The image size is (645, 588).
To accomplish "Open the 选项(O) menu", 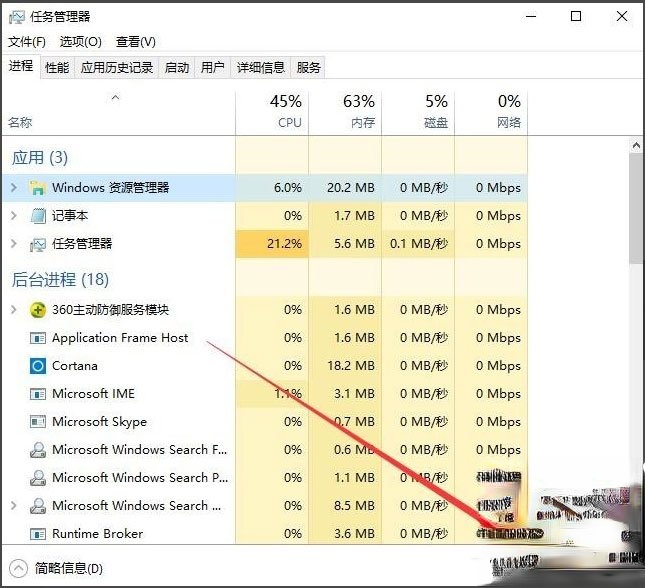I will [81, 42].
